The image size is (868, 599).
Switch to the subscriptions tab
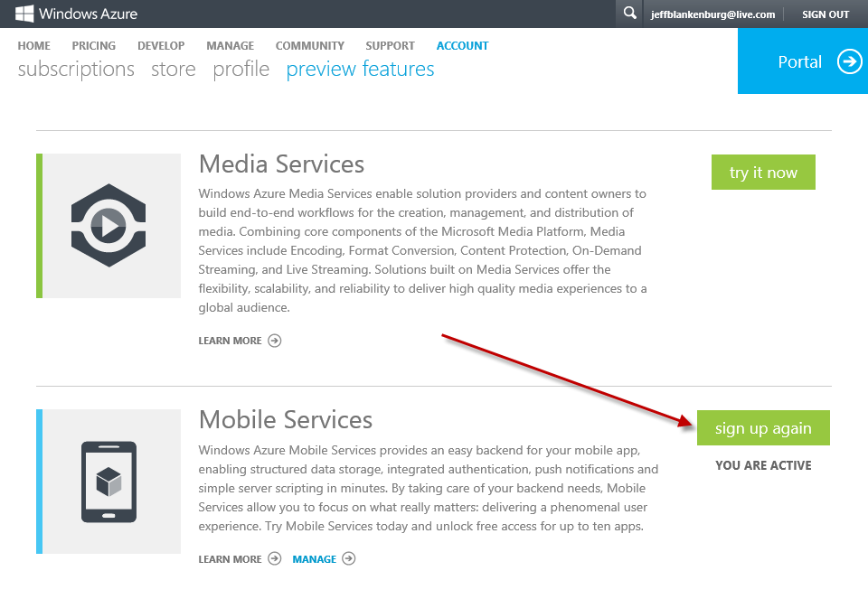(76, 70)
